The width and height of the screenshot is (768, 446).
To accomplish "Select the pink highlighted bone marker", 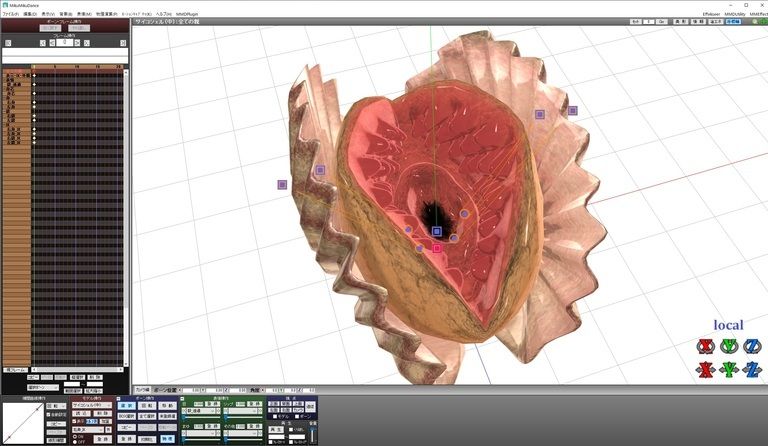I will [437, 248].
